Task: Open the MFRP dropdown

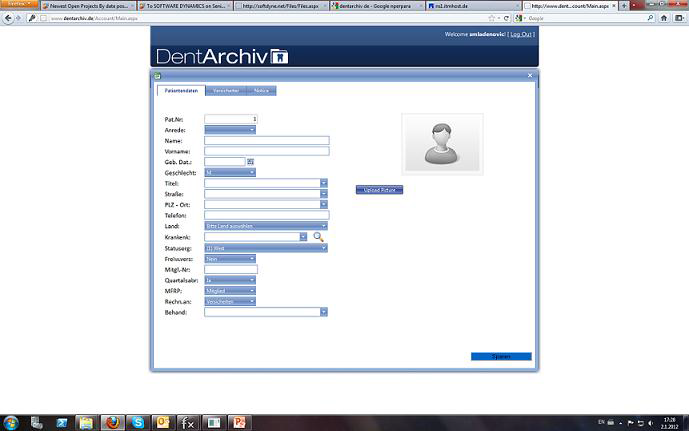Action: [230, 291]
